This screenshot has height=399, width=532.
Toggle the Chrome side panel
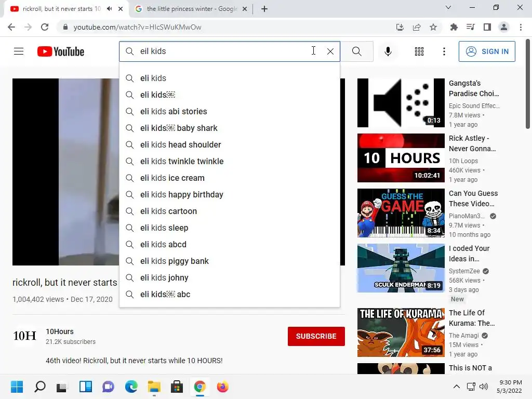click(x=487, y=27)
